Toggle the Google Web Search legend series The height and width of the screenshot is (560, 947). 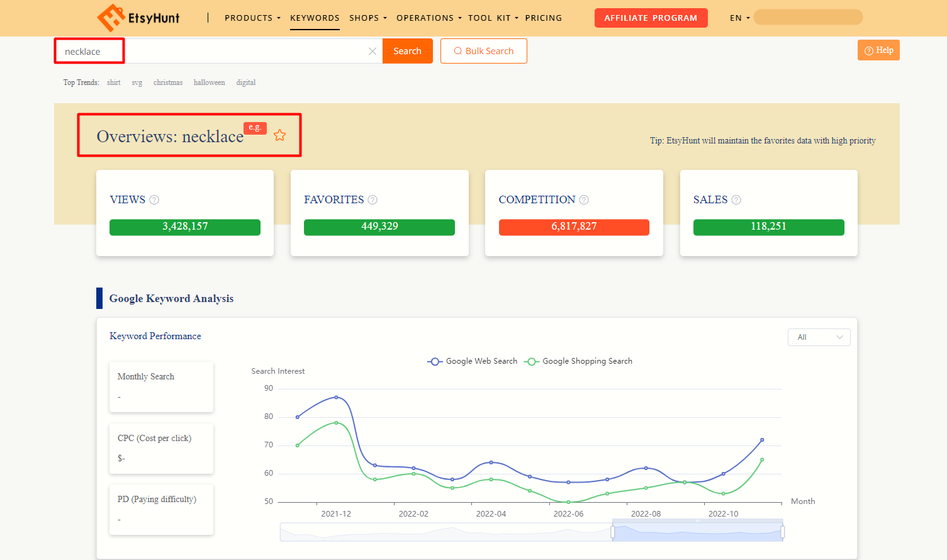pos(473,361)
